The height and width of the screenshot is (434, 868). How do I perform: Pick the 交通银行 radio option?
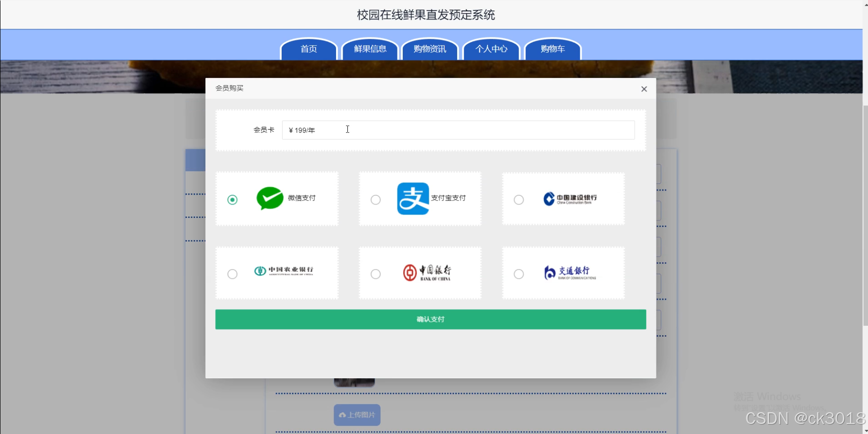tap(519, 274)
